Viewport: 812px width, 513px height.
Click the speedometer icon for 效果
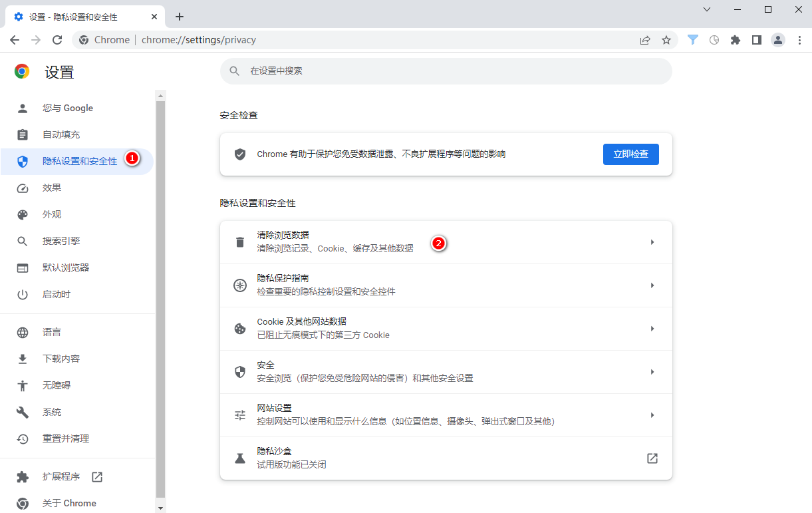click(23, 188)
